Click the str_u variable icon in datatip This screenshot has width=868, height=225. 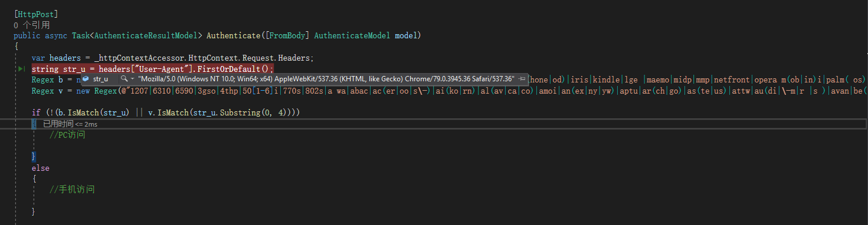85,78
